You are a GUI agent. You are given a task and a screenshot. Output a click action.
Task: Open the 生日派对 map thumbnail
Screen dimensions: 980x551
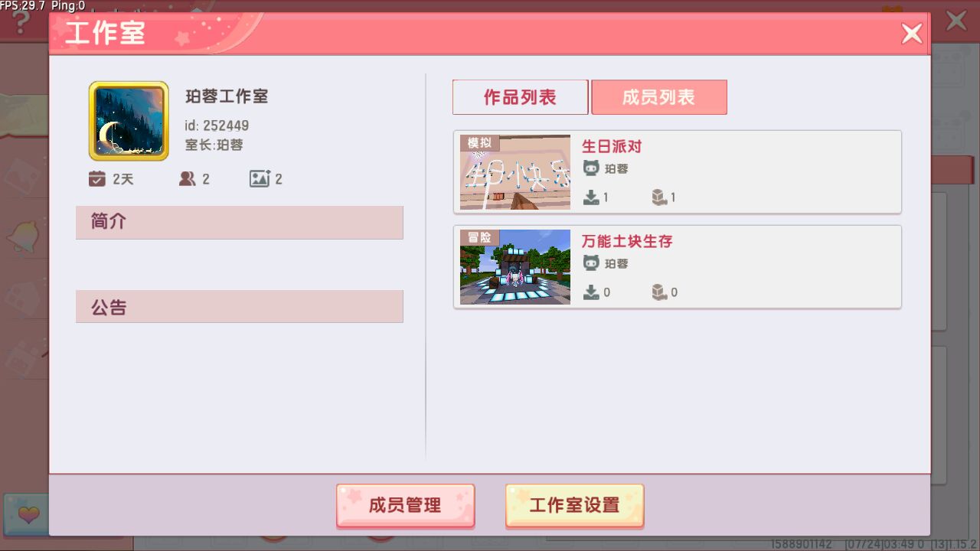coord(515,172)
